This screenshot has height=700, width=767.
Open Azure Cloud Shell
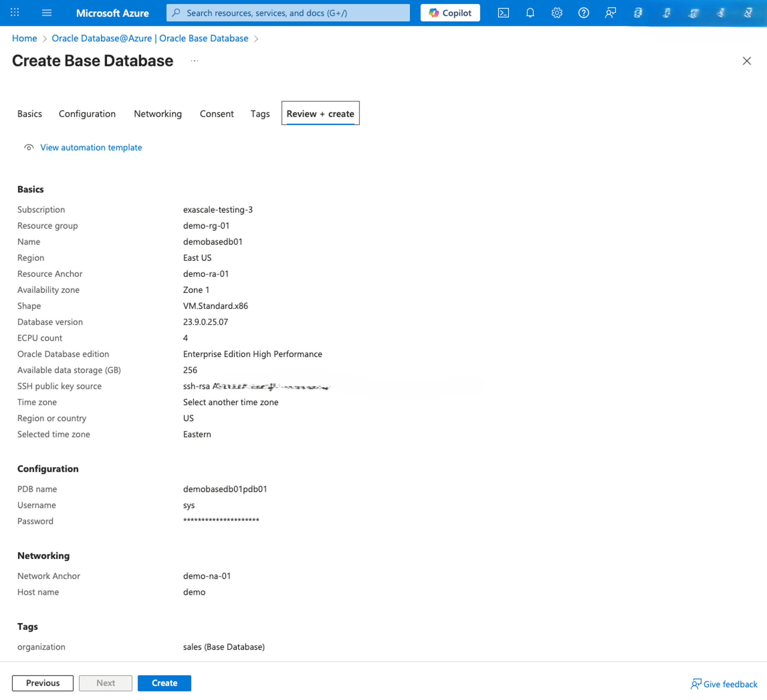[503, 13]
